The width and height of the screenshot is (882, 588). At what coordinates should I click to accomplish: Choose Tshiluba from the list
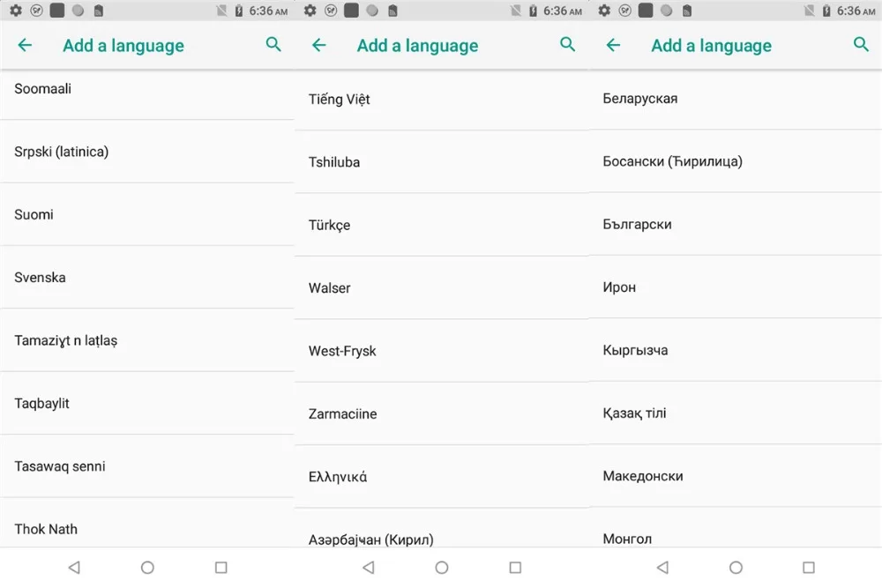tap(442, 162)
